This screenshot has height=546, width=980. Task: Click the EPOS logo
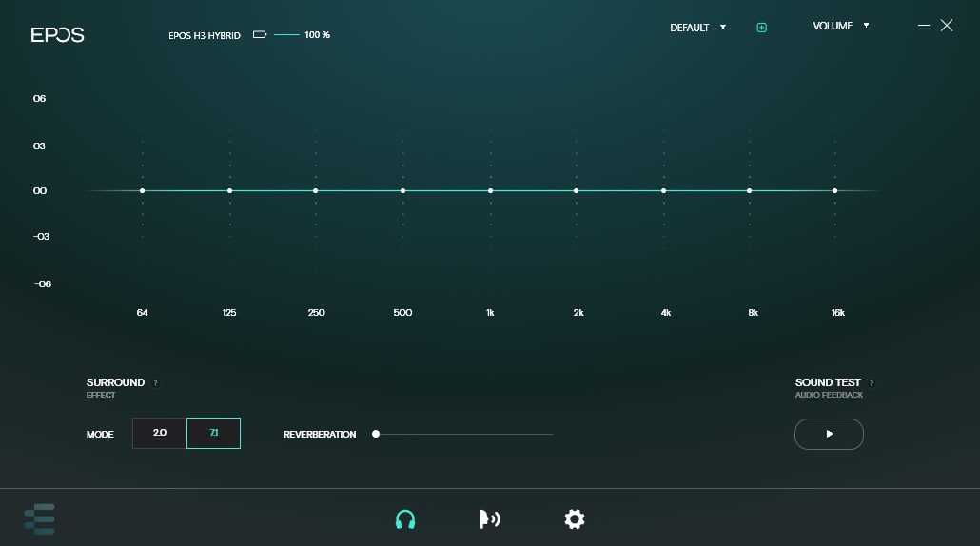(58, 35)
